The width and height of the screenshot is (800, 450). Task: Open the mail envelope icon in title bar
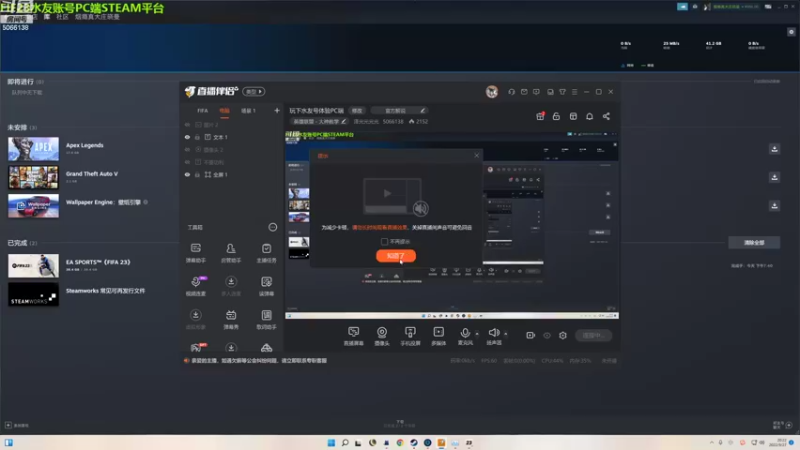pos(524,92)
